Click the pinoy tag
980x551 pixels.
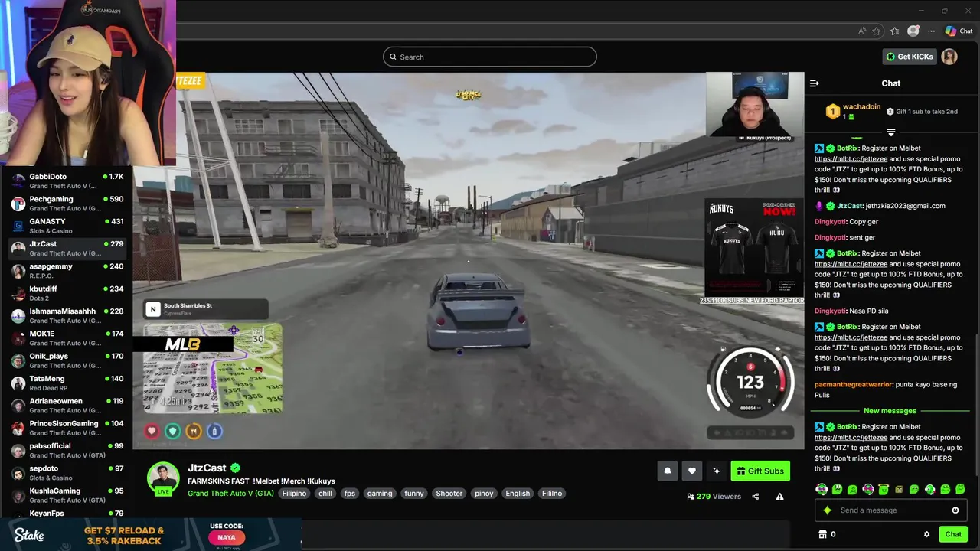tap(484, 494)
